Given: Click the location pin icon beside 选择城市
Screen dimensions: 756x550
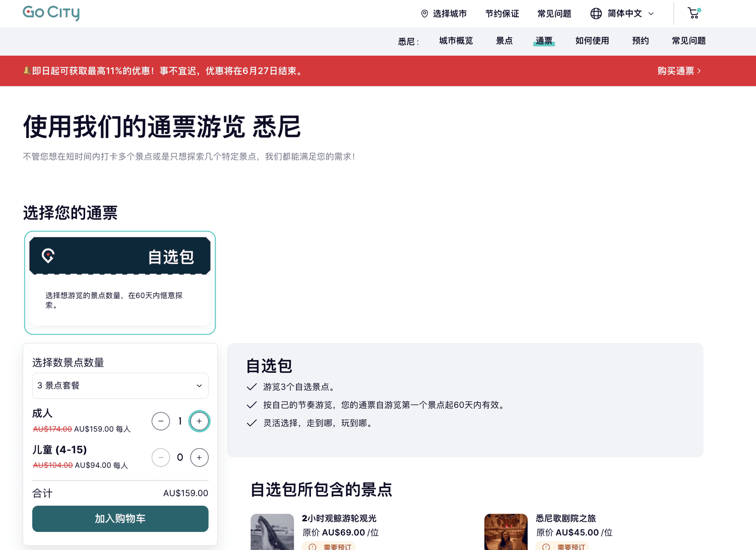Looking at the screenshot, I should (x=424, y=14).
